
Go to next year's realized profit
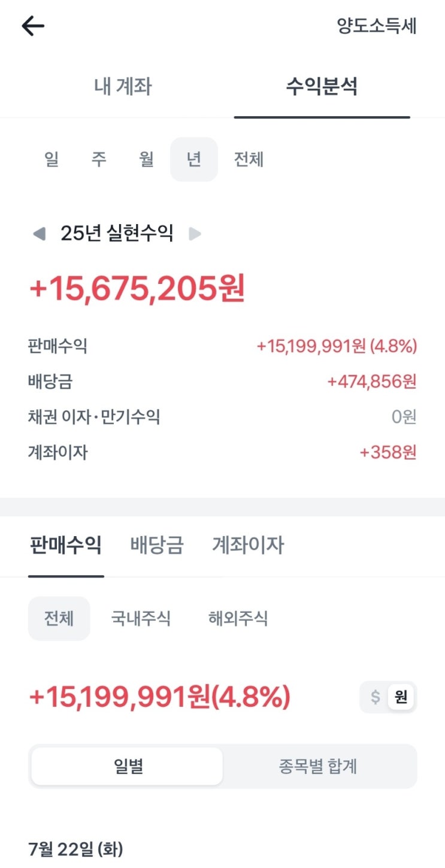coord(195,234)
